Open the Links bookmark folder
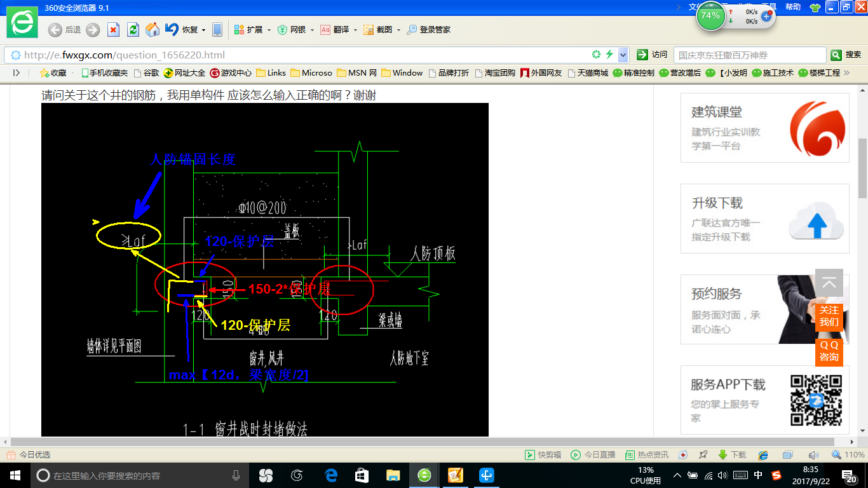 point(271,73)
